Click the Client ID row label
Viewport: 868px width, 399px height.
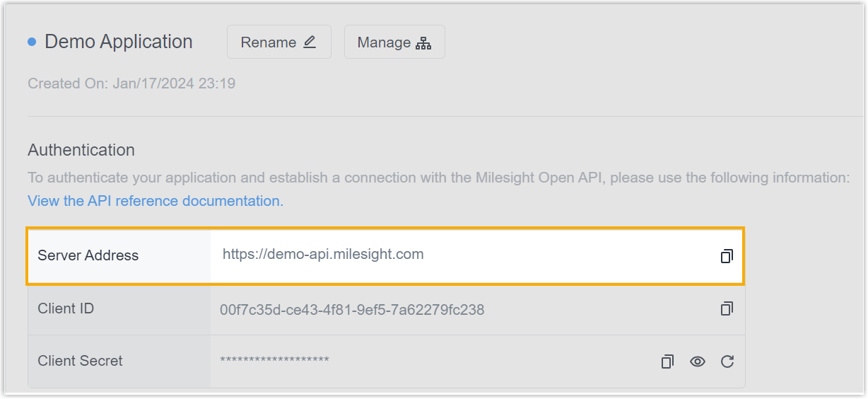66,308
